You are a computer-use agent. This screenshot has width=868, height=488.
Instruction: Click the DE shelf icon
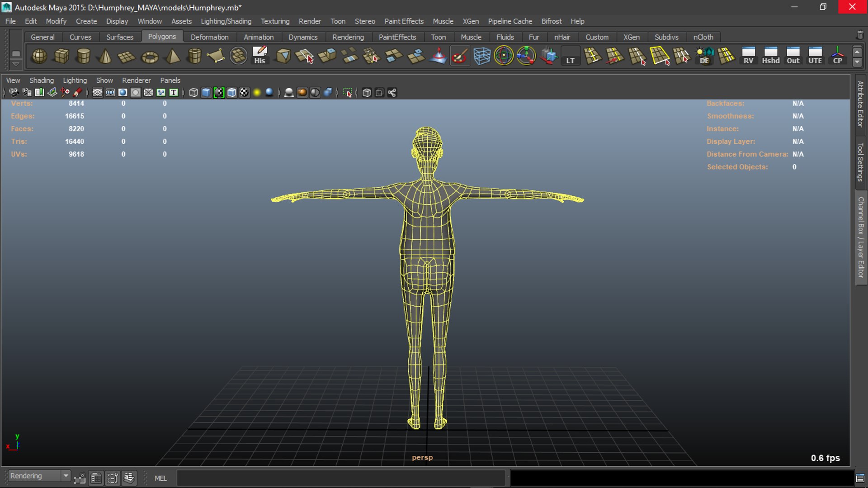tap(704, 56)
